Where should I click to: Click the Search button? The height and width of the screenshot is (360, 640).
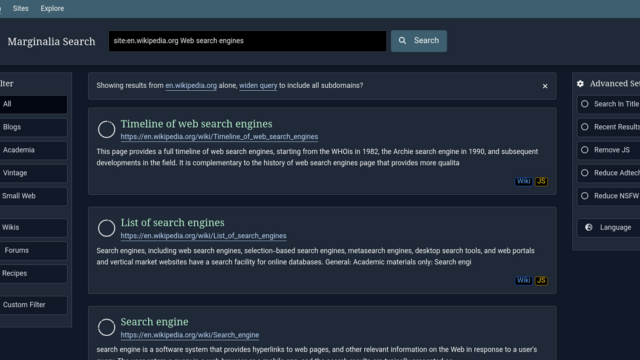pyautogui.click(x=419, y=41)
